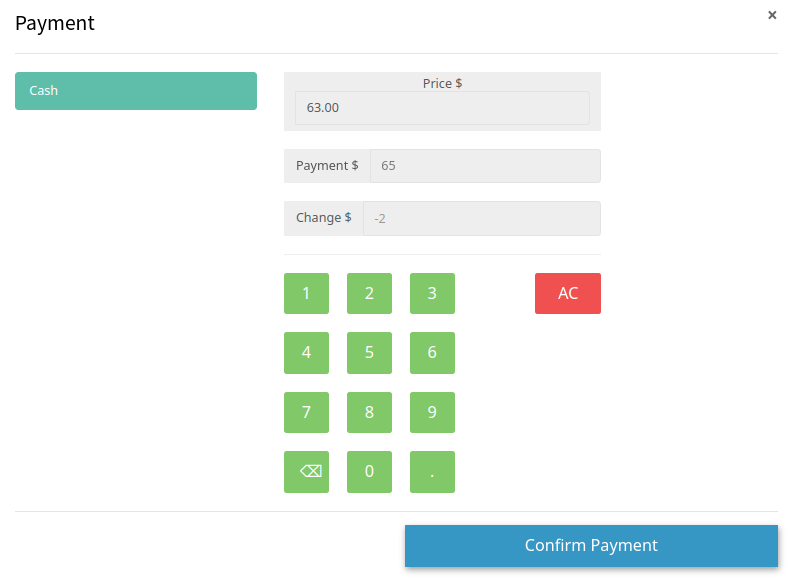Enter digit 3 using keypad
Image resolution: width=792 pixels, height=577 pixels.
tap(432, 293)
